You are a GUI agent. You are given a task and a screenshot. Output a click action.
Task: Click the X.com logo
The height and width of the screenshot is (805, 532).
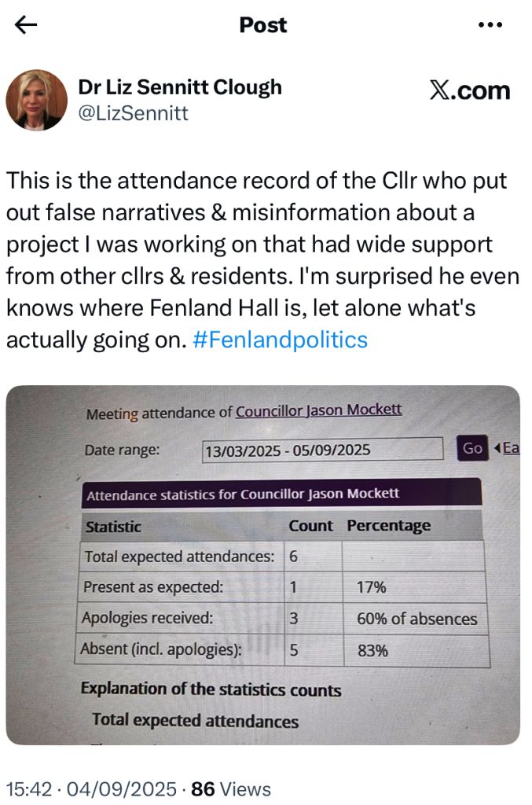pos(470,90)
